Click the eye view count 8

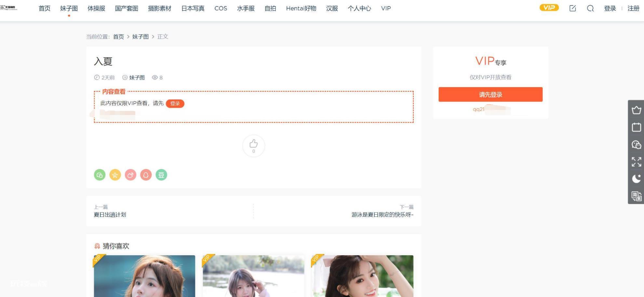(x=157, y=78)
